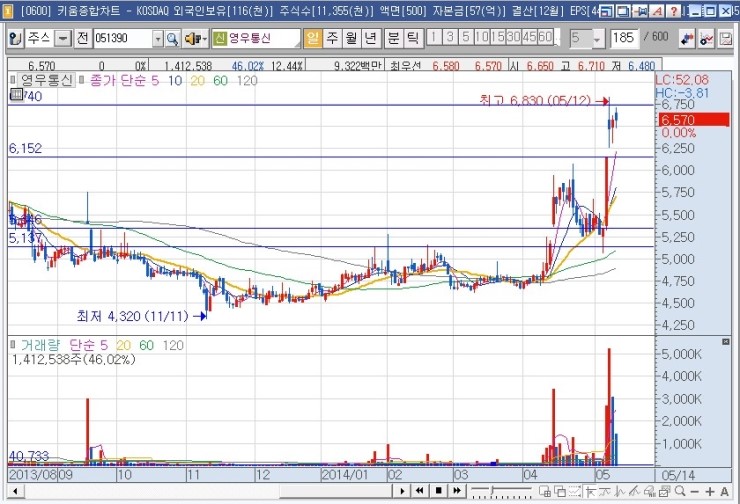
Task: Click the 전 button beside stock code
Action: click(83, 38)
